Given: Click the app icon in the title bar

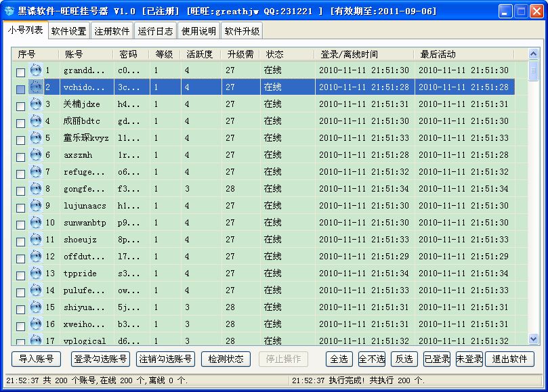Looking at the screenshot, I should [x=9, y=12].
